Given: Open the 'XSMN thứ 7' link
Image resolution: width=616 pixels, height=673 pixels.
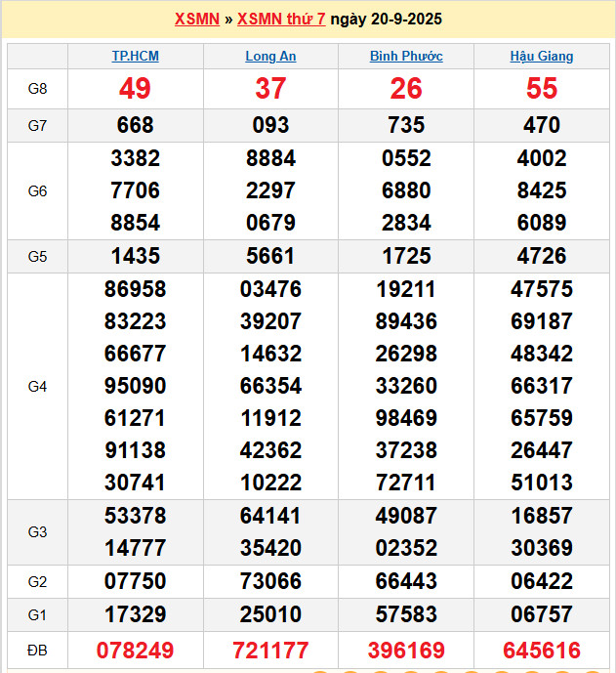Looking at the screenshot, I should click(x=281, y=20).
